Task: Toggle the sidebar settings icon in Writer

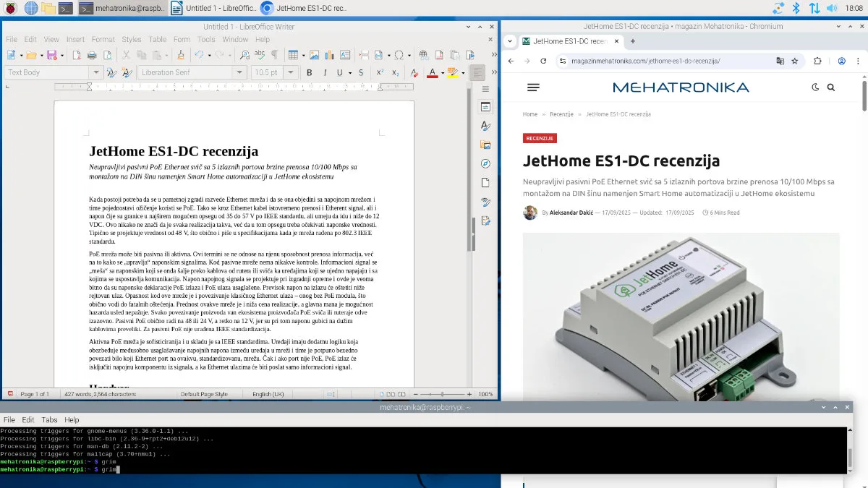Action: [486, 87]
